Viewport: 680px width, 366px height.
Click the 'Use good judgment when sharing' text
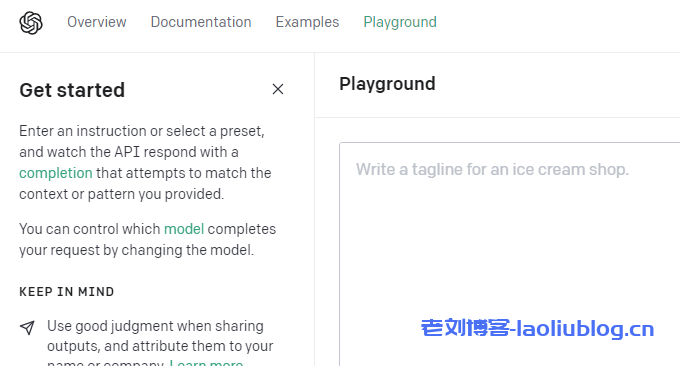[x=155, y=326]
